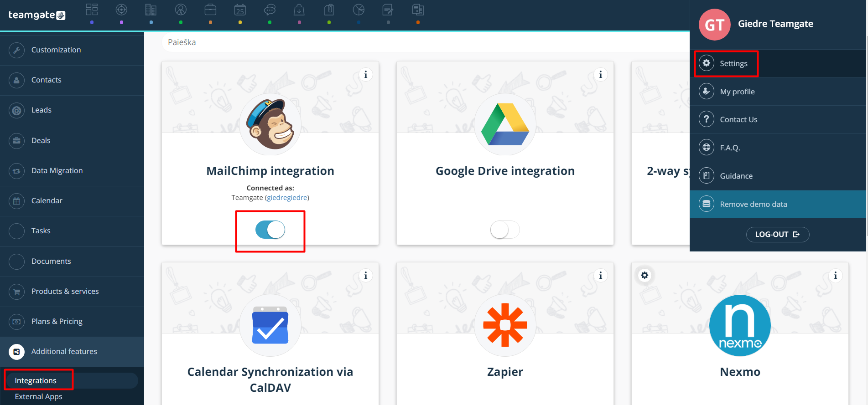Click the Zapier title
Screen dimensions: 868x405
(505, 372)
